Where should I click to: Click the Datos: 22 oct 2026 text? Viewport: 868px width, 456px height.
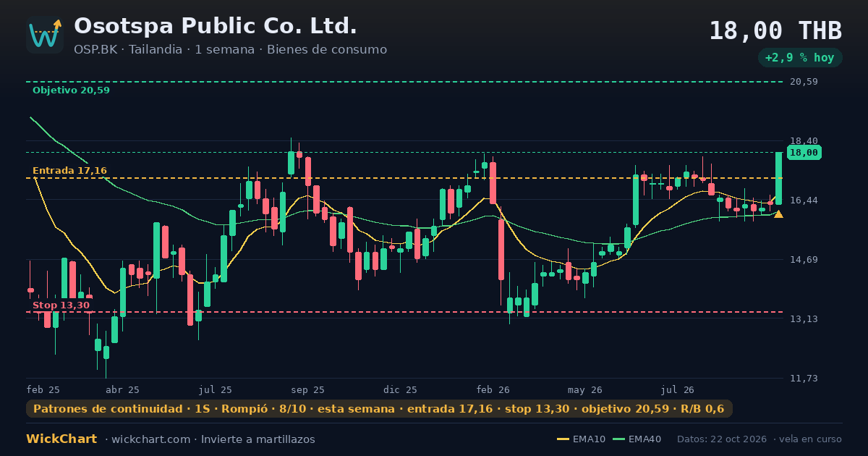(723, 439)
